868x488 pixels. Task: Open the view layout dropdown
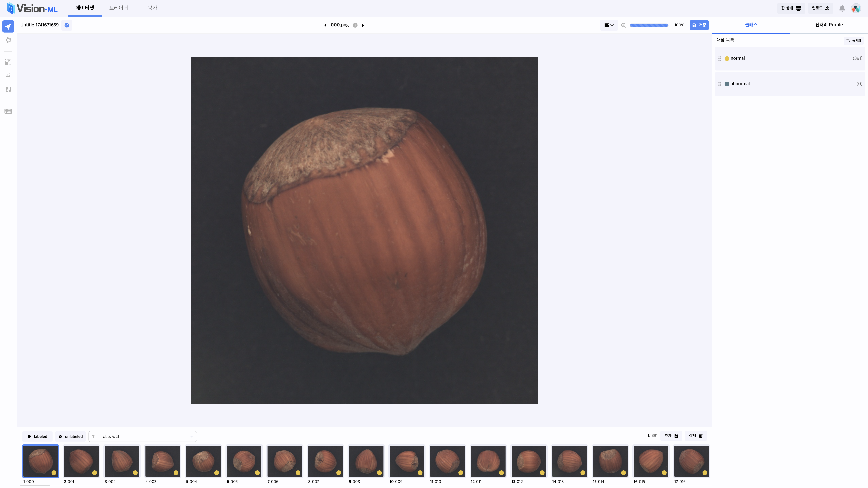pyautogui.click(x=609, y=25)
